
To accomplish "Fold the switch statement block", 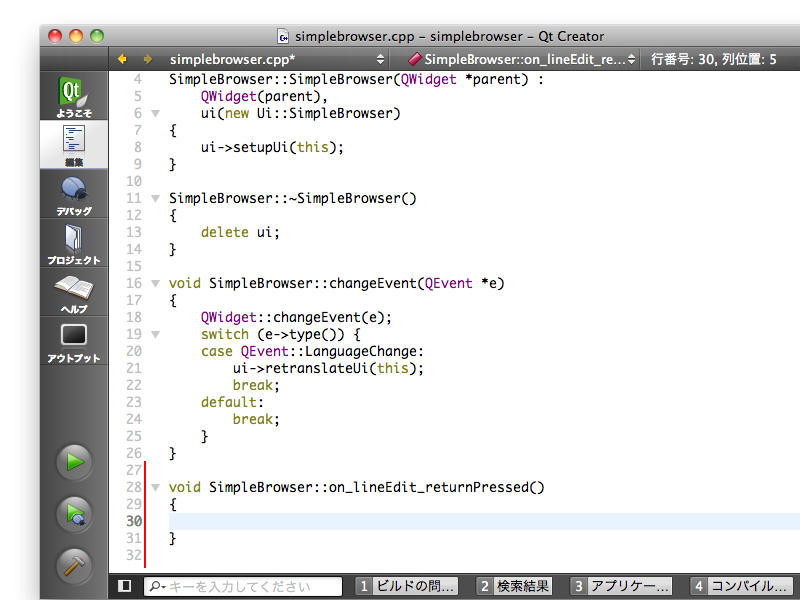I will click(x=155, y=334).
